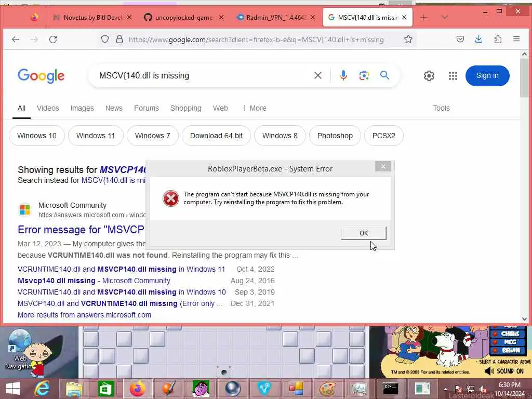
Task: Open the Windows Start button
Action: 13,389
